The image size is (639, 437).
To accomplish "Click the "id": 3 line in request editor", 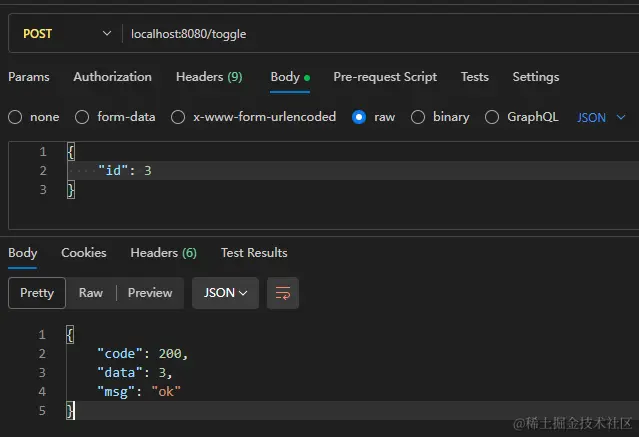I will [x=125, y=170].
